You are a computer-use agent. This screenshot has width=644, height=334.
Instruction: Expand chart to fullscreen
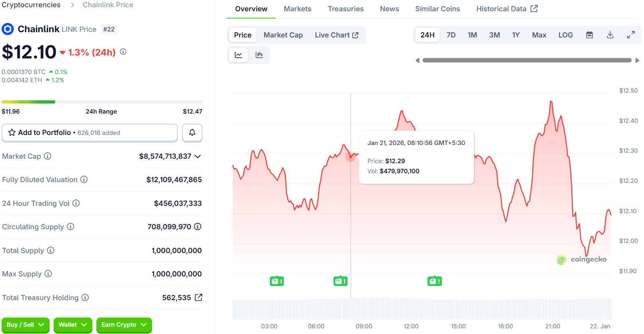(x=631, y=35)
